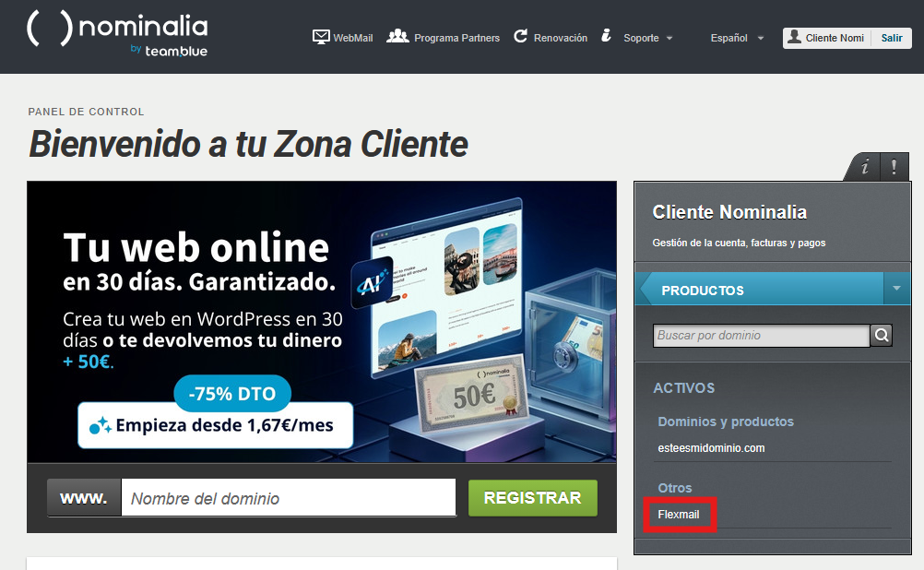Image resolution: width=924 pixels, height=570 pixels.
Task: Click the Otros section heading
Action: pos(675,488)
